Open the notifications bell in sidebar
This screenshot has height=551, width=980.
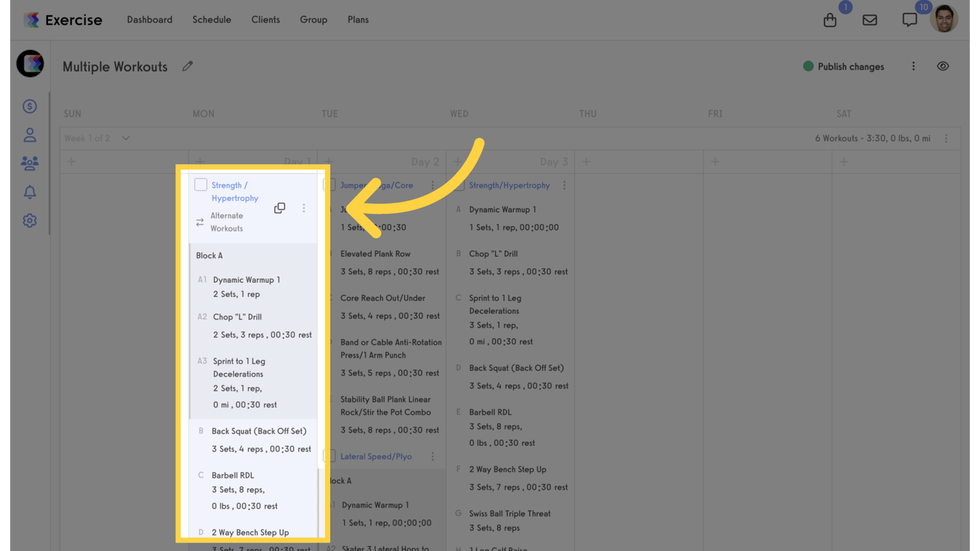[29, 192]
